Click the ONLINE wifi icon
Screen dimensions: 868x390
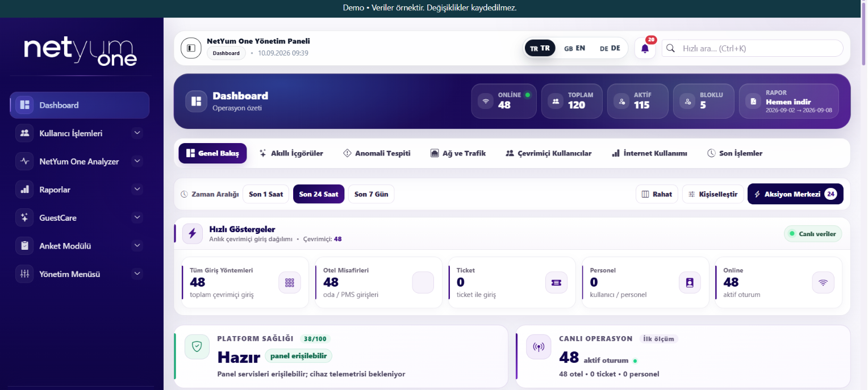pos(485,101)
